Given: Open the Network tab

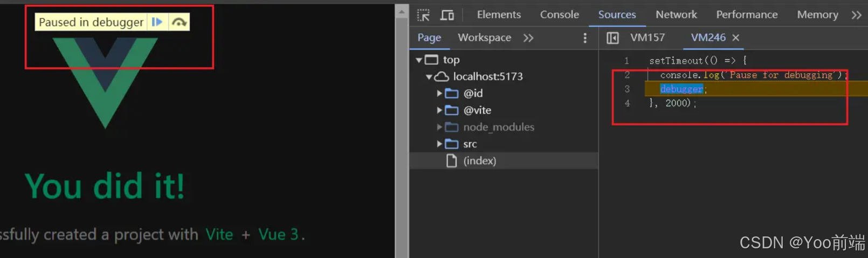Looking at the screenshot, I should pos(676,15).
